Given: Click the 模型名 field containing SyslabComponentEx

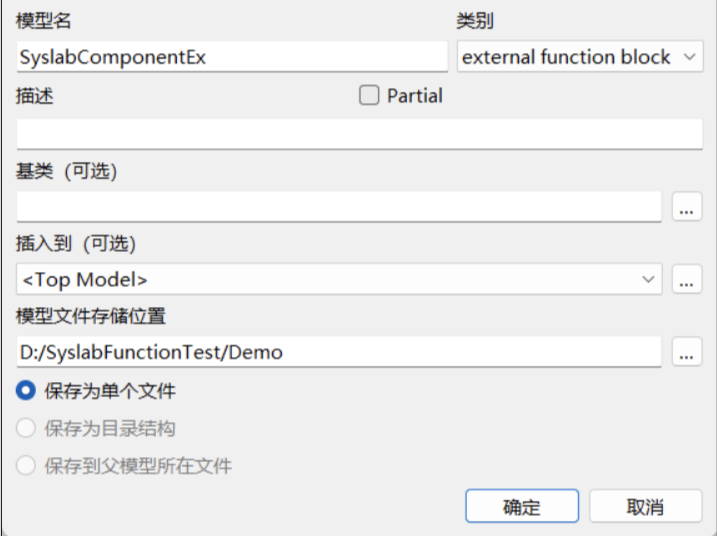Looking at the screenshot, I should 232,58.
